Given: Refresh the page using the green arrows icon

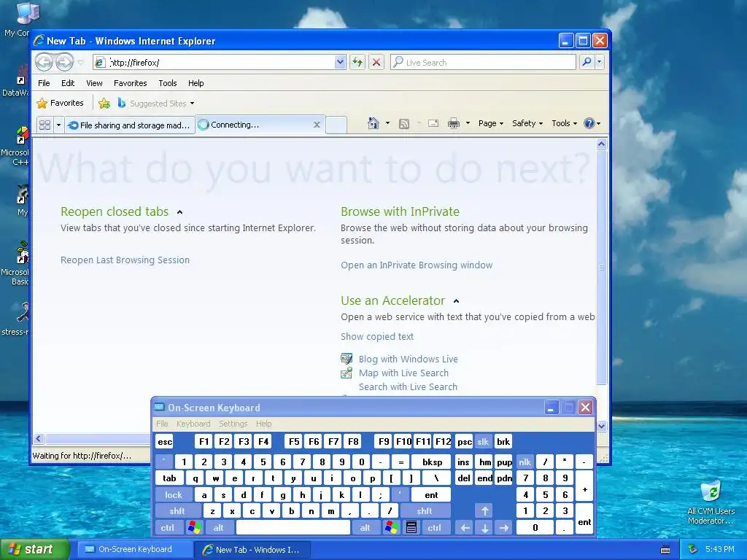Looking at the screenshot, I should coord(357,62).
